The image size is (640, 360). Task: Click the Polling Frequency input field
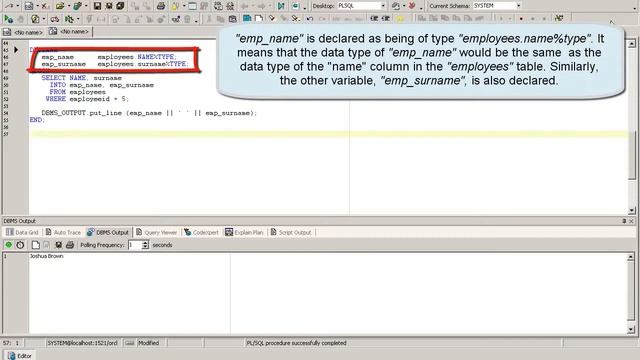pyautogui.click(x=134, y=245)
